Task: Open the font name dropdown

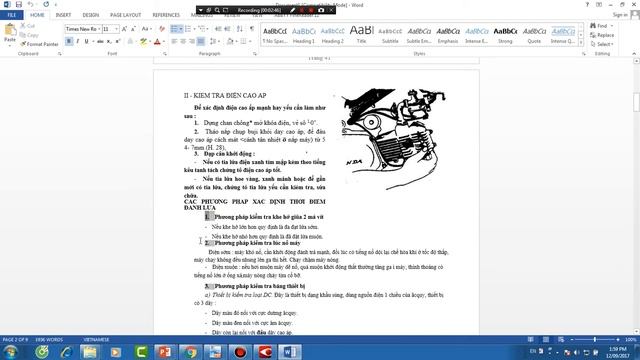Action: pyautogui.click(x=99, y=29)
